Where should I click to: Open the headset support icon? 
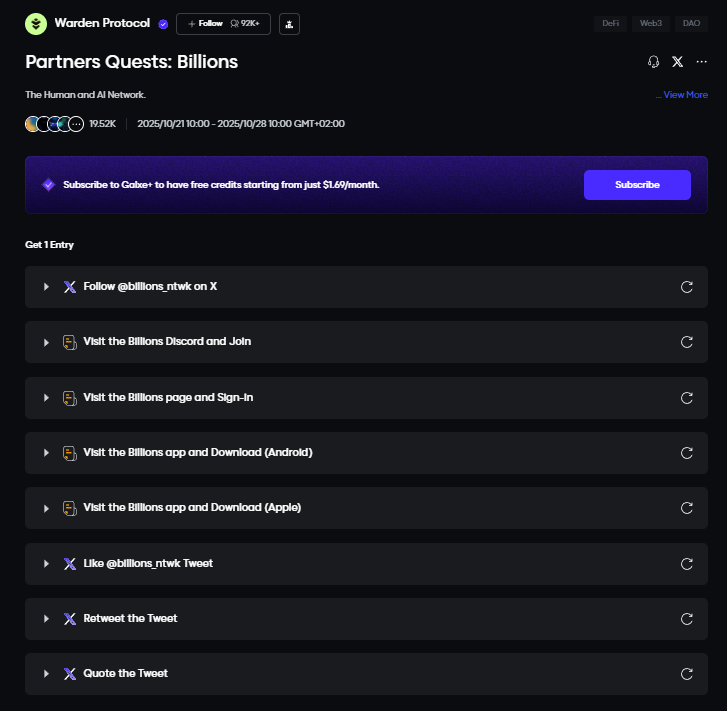[x=654, y=62]
